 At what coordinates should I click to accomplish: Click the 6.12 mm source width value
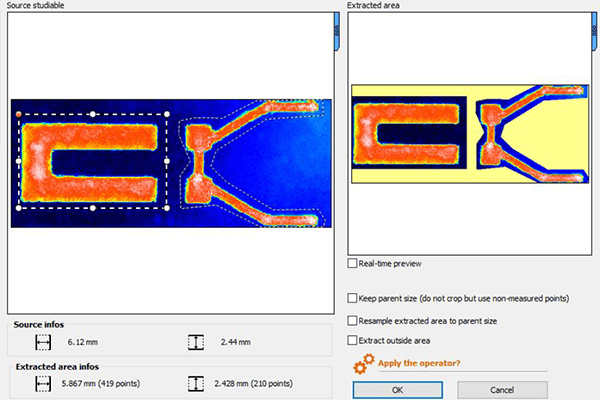(x=83, y=342)
